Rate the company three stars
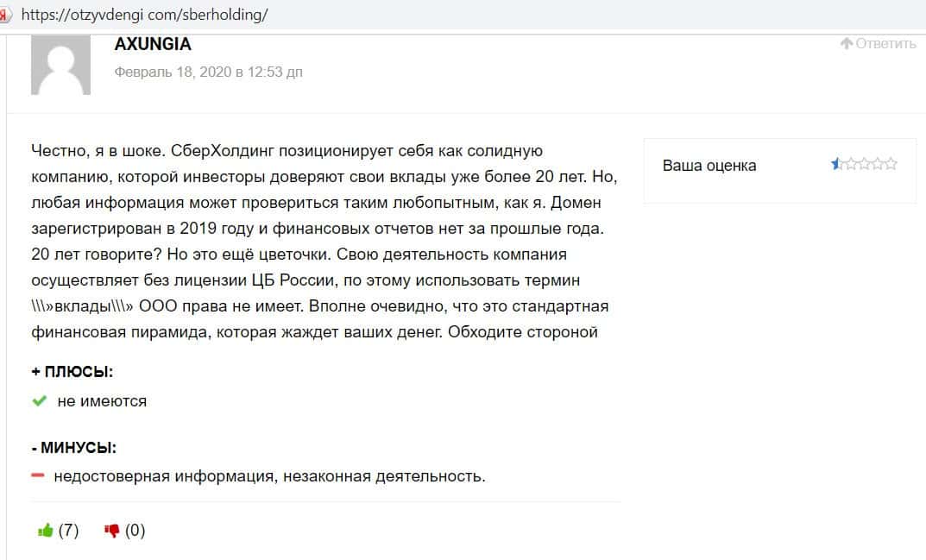 (x=864, y=164)
